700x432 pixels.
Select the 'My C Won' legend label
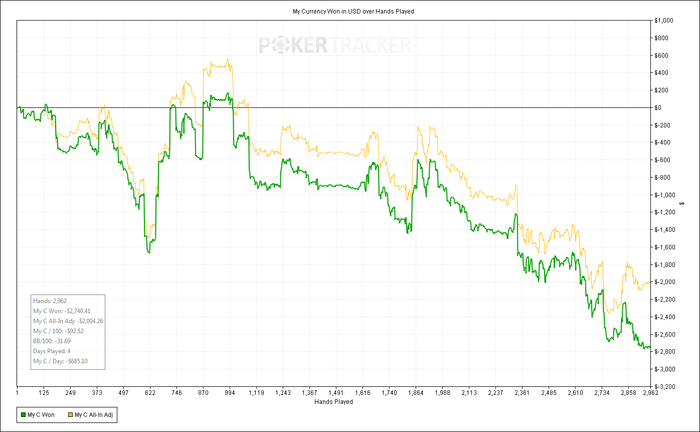41,415
